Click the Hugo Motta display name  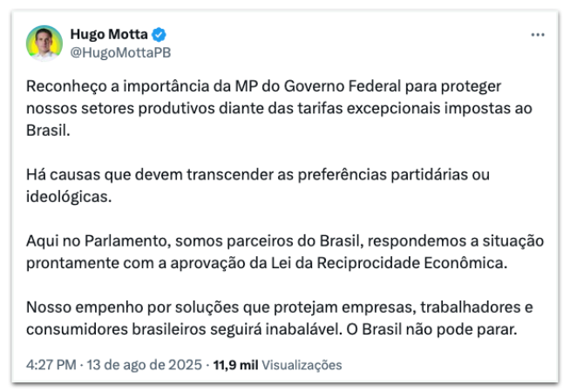pos(109,34)
